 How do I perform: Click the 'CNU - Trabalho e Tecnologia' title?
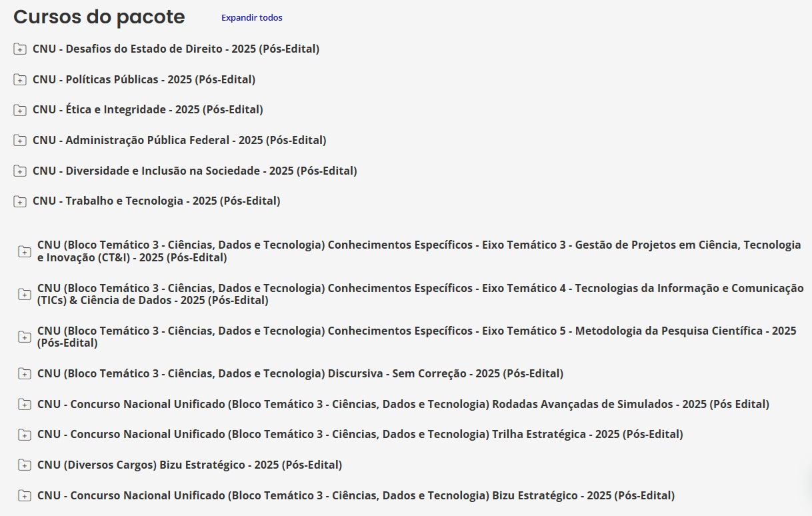(157, 201)
